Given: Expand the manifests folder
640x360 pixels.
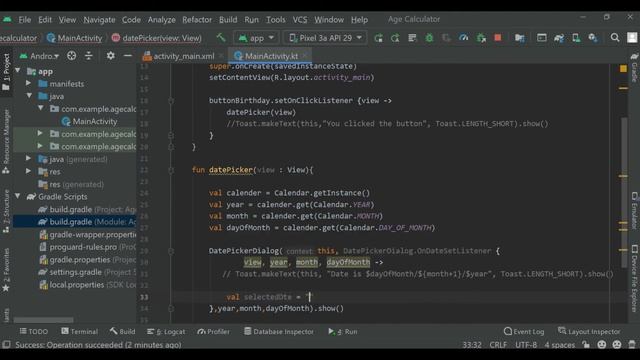Looking at the screenshot, I should (29, 83).
